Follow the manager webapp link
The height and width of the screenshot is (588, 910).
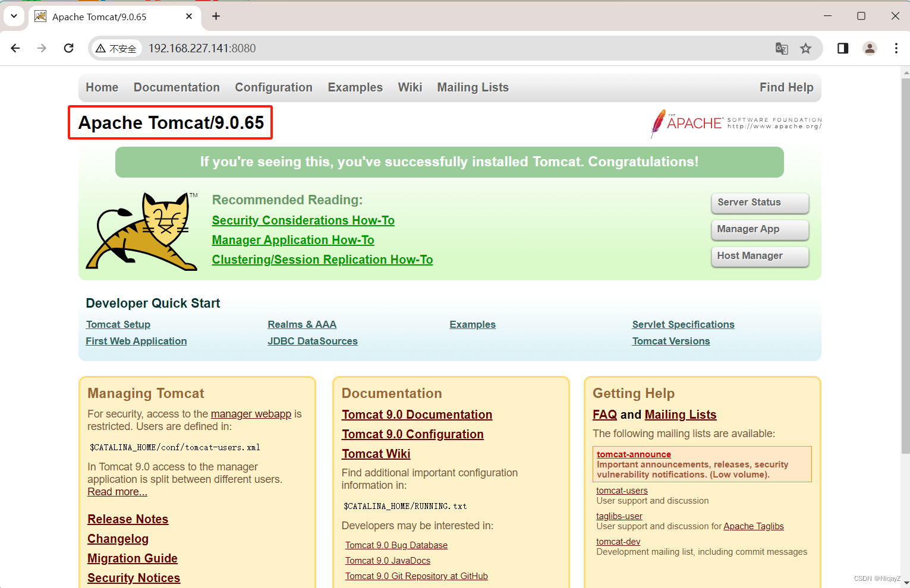tap(251, 414)
